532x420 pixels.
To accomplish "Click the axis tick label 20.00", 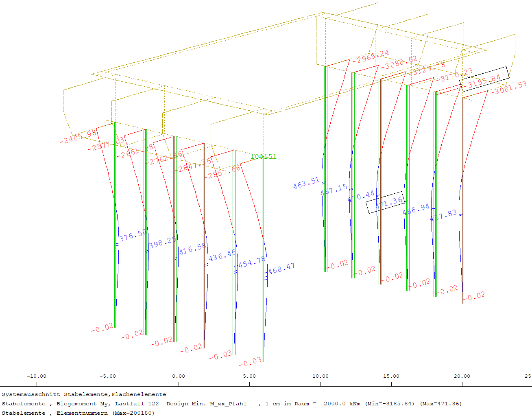I will [462, 376].
